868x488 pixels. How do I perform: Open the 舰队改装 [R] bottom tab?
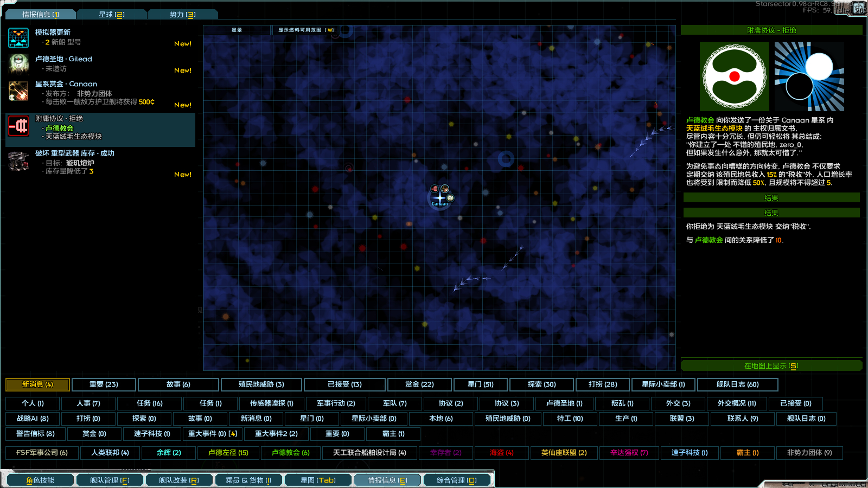pos(179,480)
